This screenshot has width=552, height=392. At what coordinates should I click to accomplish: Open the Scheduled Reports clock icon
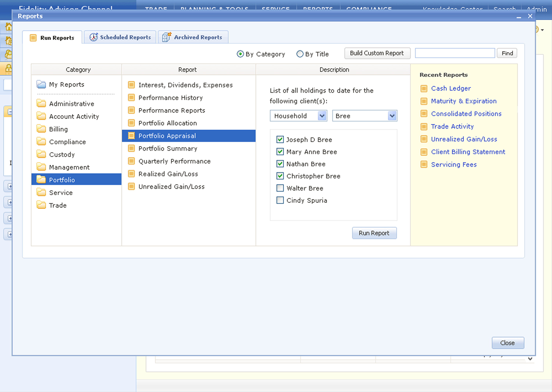(93, 37)
